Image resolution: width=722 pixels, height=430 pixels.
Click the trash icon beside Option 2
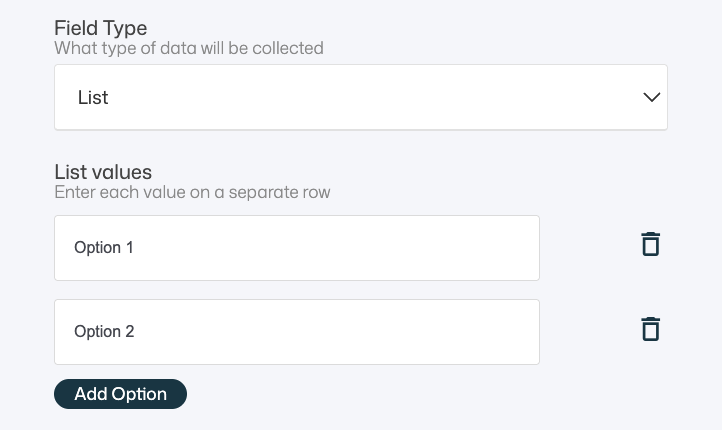650,329
